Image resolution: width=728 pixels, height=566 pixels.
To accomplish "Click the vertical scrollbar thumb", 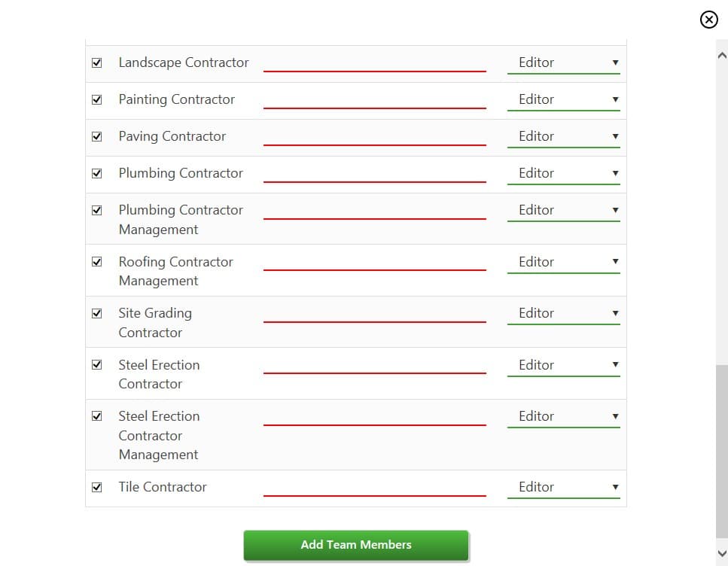I will point(721,452).
